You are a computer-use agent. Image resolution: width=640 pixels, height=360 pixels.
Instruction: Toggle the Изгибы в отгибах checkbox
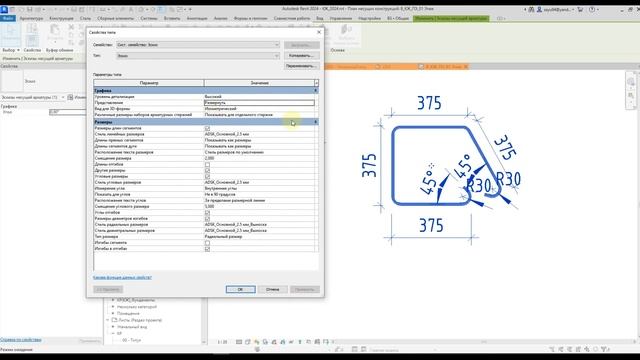tap(207, 249)
